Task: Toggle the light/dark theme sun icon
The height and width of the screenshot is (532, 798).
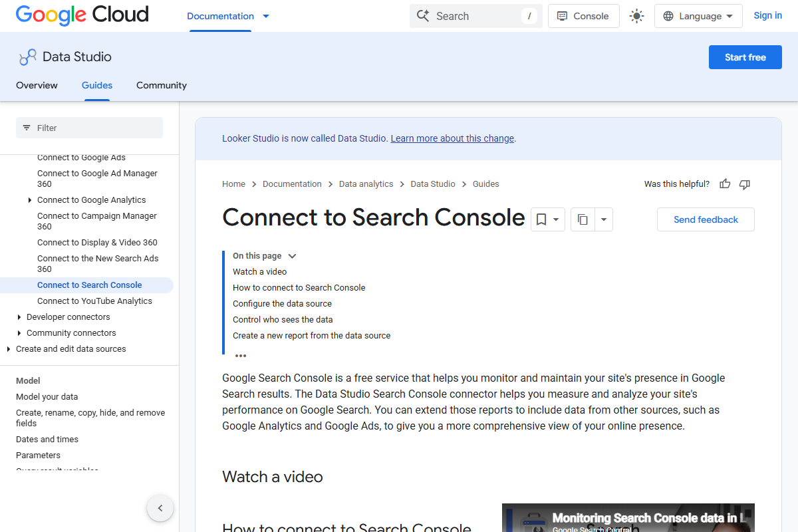Action: pos(636,16)
